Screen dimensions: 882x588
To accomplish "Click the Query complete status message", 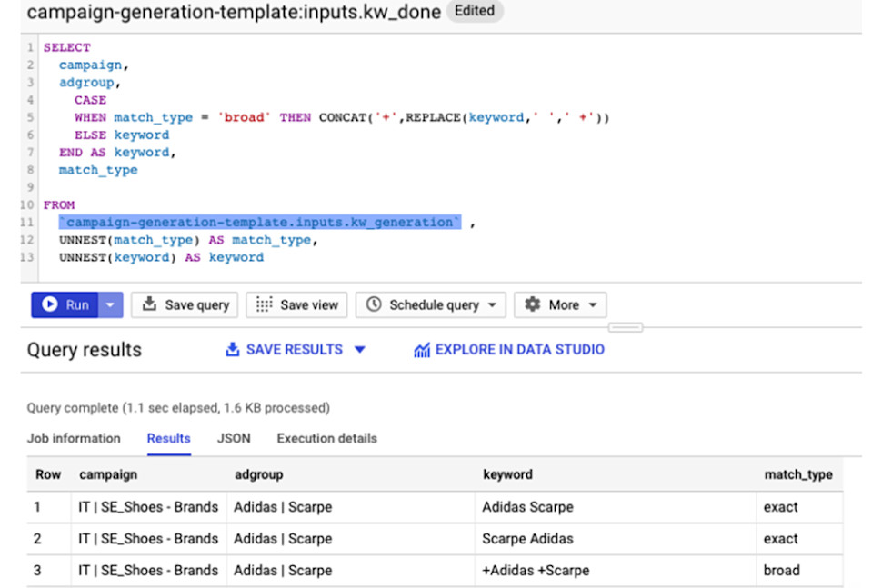I will [178, 408].
